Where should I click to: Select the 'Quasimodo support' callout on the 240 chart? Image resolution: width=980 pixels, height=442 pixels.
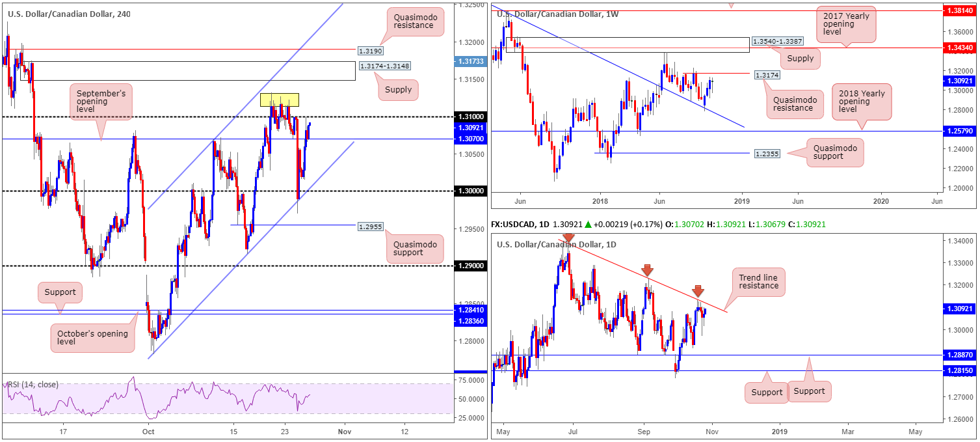415,249
